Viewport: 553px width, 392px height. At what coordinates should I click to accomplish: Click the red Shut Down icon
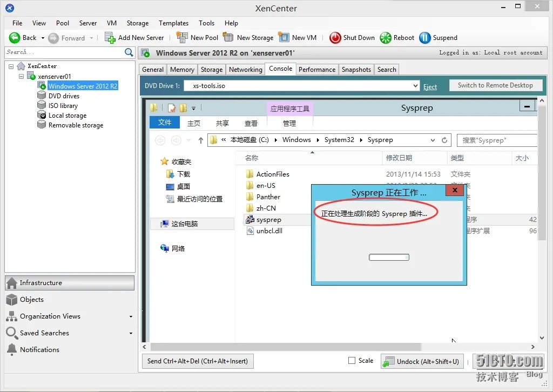click(x=335, y=38)
